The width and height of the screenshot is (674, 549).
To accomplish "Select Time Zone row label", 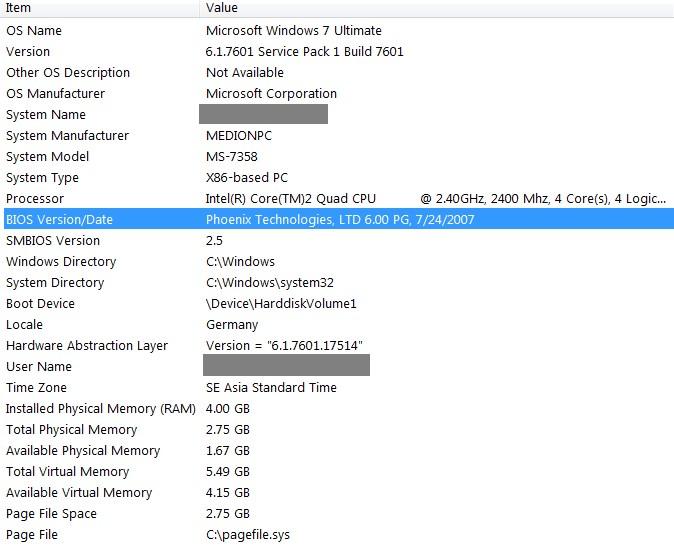I will [x=37, y=388].
